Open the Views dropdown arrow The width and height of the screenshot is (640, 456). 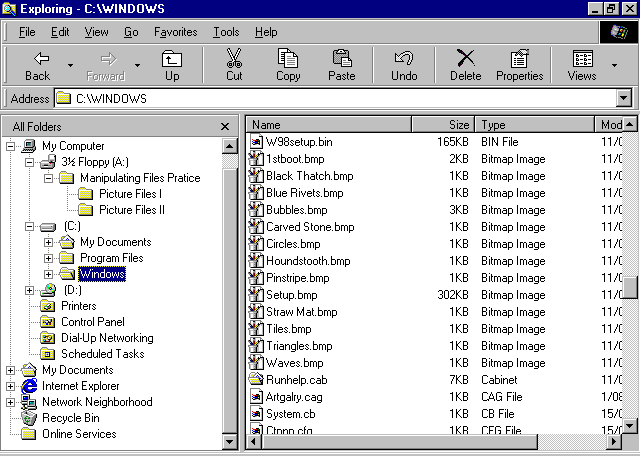coord(614,66)
